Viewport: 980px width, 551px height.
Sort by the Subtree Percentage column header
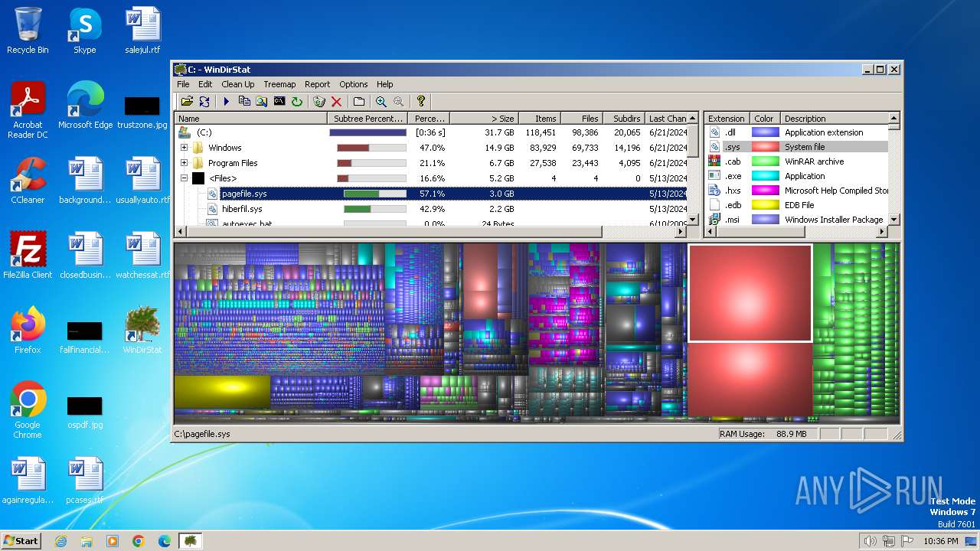367,119
